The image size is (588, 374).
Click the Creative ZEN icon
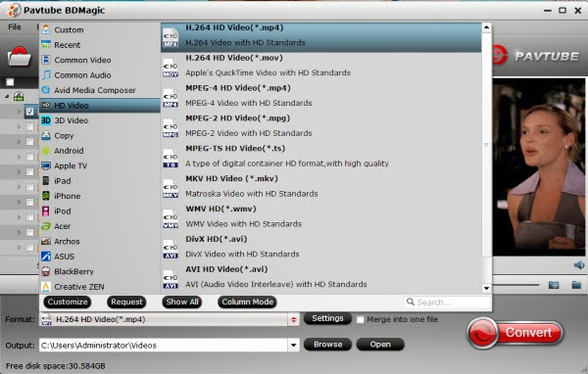tap(46, 287)
